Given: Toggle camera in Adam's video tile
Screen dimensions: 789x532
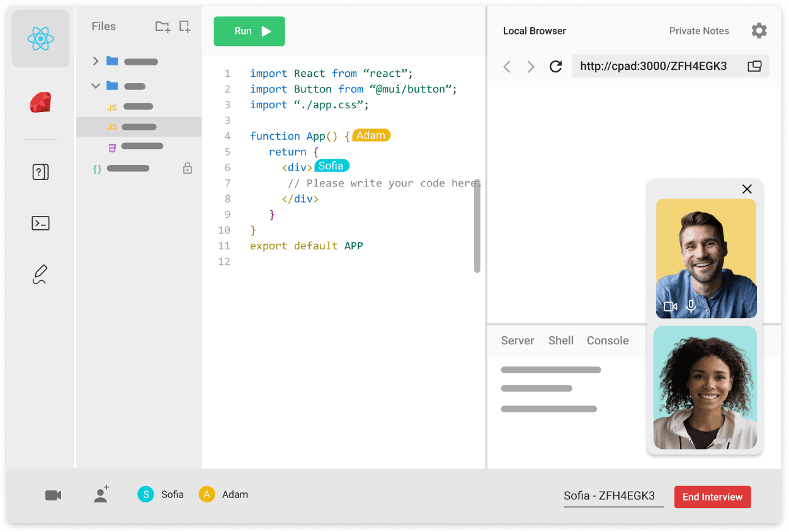Looking at the screenshot, I should coord(670,307).
